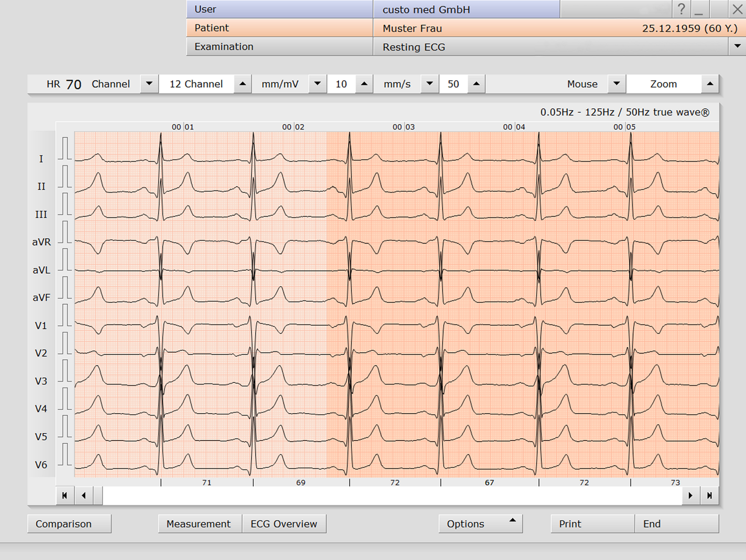Click the beat rate value 73
The width and height of the screenshot is (746, 560).
pyautogui.click(x=675, y=482)
